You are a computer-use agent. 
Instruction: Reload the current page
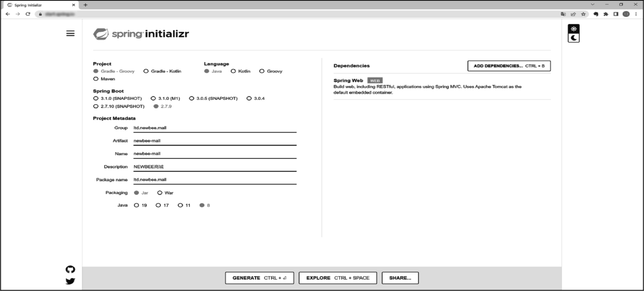tap(28, 14)
